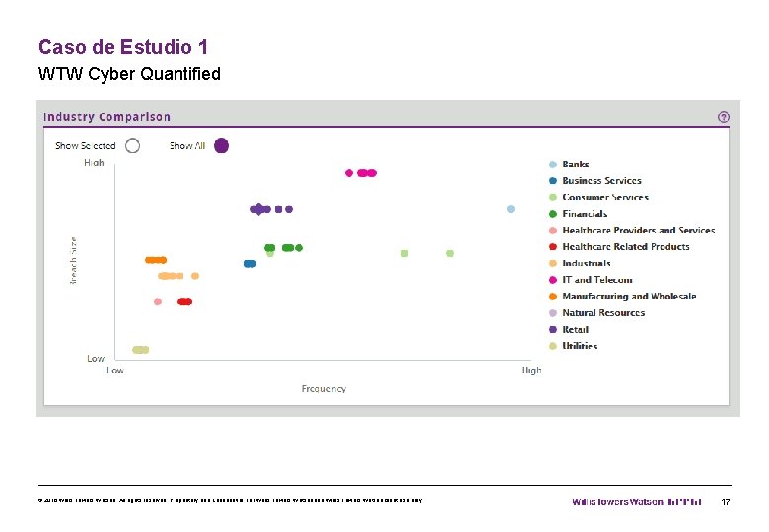This screenshot has width=769, height=532.
Task: Toggle Manufacturing and Wholesale legend entry
Action: [622, 297]
